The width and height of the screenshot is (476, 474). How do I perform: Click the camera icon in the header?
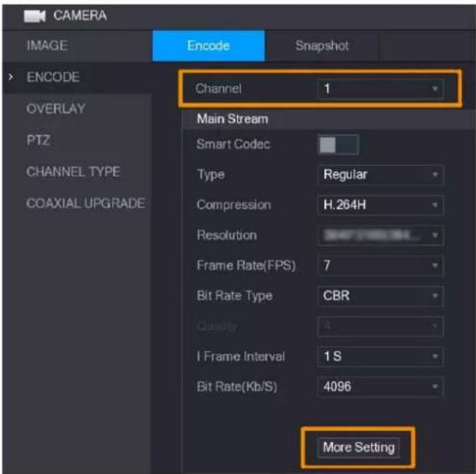coord(35,16)
